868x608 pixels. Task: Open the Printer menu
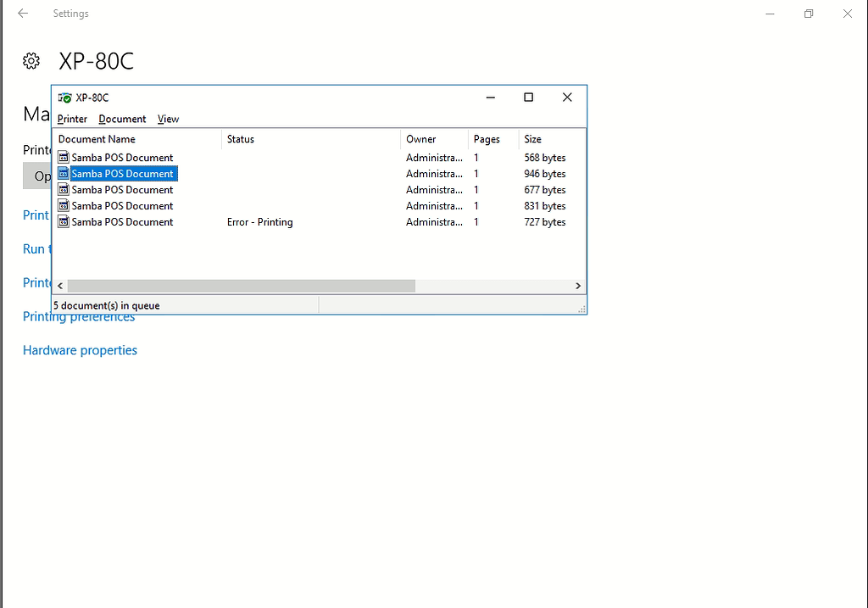click(72, 119)
